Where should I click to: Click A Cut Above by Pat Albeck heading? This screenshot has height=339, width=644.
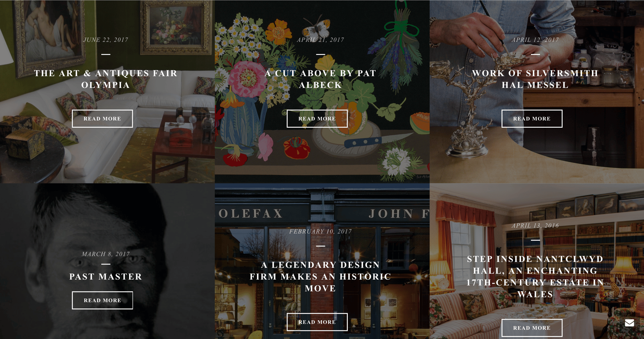pos(320,79)
